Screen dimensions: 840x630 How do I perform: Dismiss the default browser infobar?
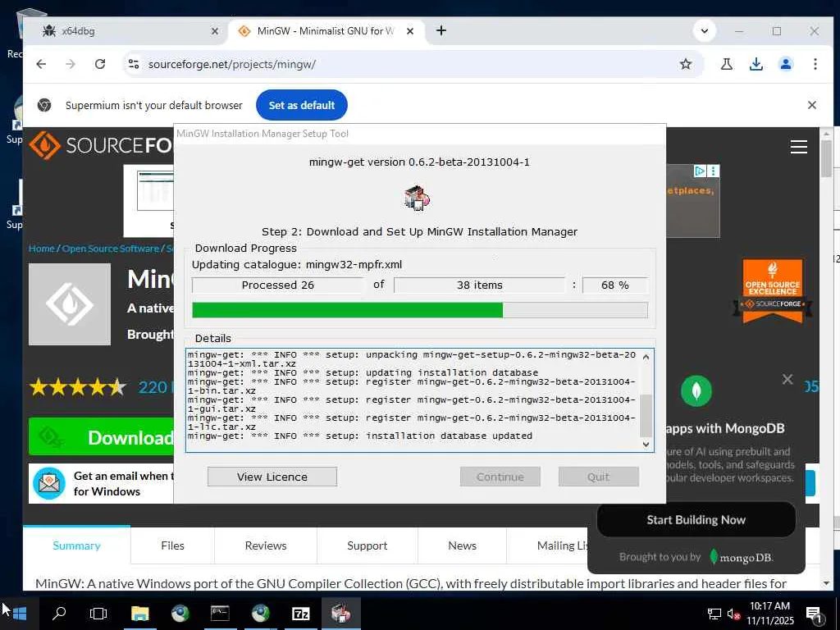click(811, 106)
